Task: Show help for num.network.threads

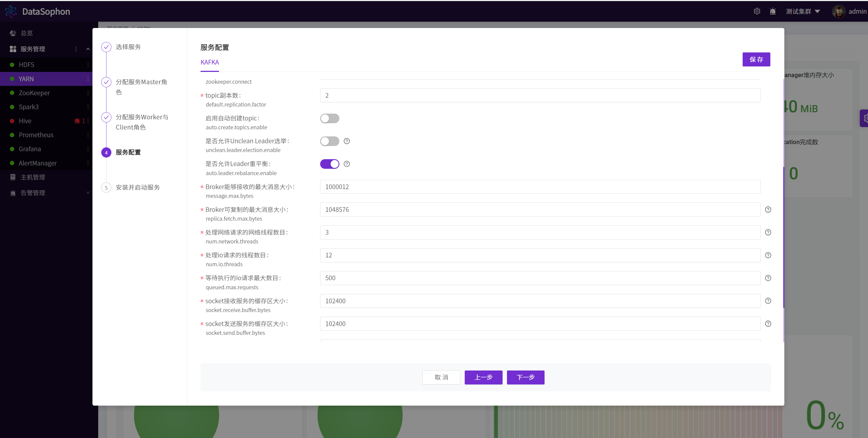Action: pos(768,232)
